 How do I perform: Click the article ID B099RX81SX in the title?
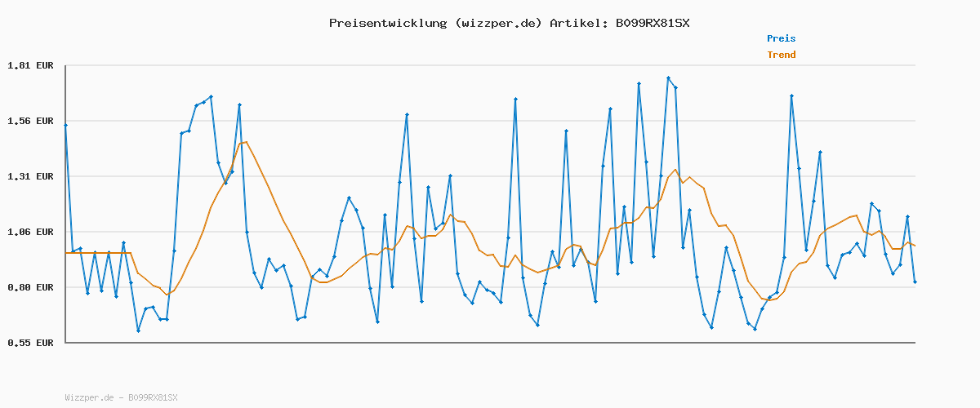652,23
